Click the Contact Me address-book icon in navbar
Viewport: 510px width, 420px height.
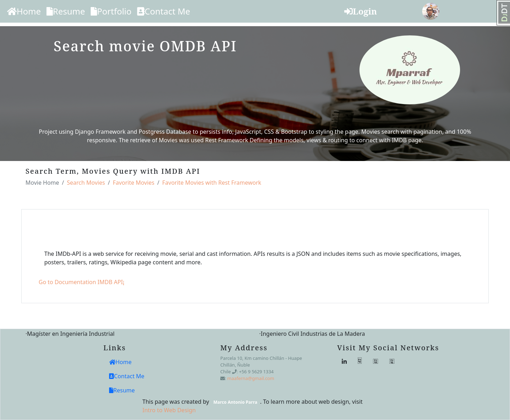coord(141,12)
